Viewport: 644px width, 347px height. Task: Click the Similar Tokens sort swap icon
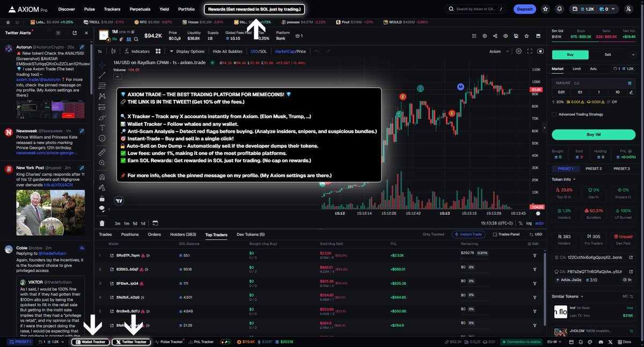(633, 296)
